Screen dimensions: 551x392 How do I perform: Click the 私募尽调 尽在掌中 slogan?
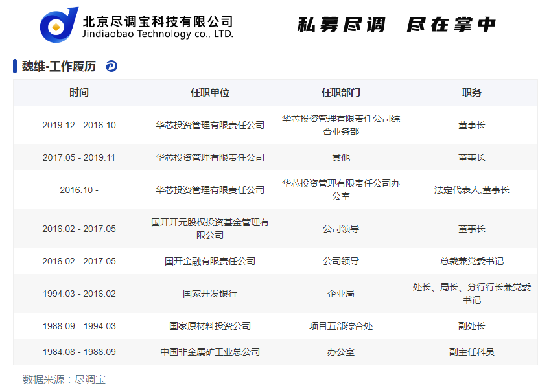point(397,25)
